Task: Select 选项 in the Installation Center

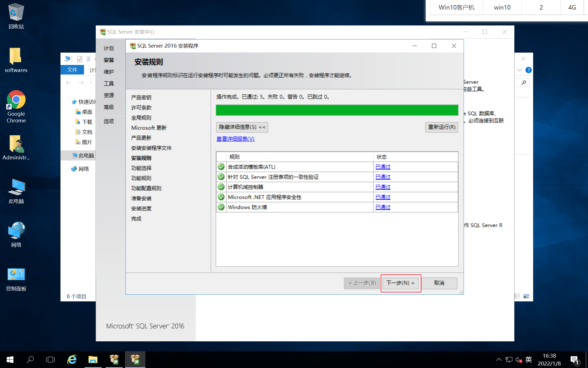Action: (109, 121)
